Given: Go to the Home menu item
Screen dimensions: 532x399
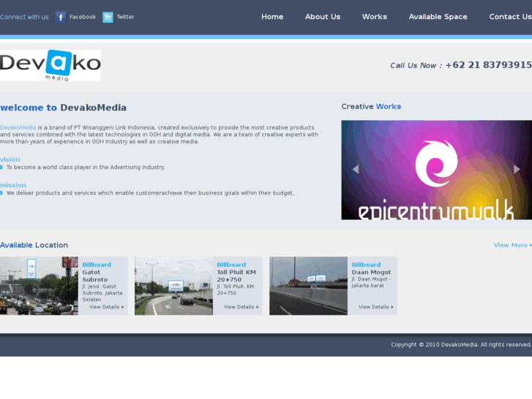Looking at the screenshot, I should [272, 17].
